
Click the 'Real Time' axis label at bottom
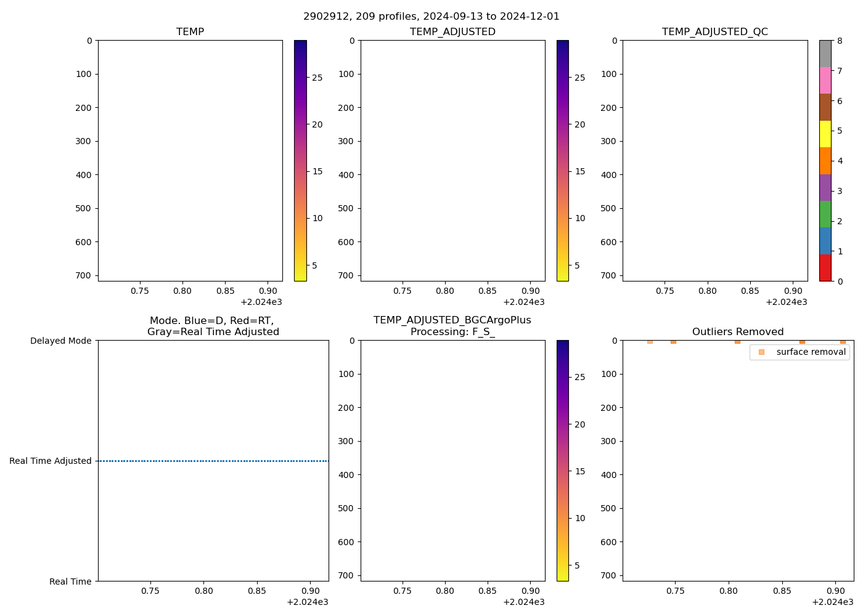pyautogui.click(x=70, y=582)
